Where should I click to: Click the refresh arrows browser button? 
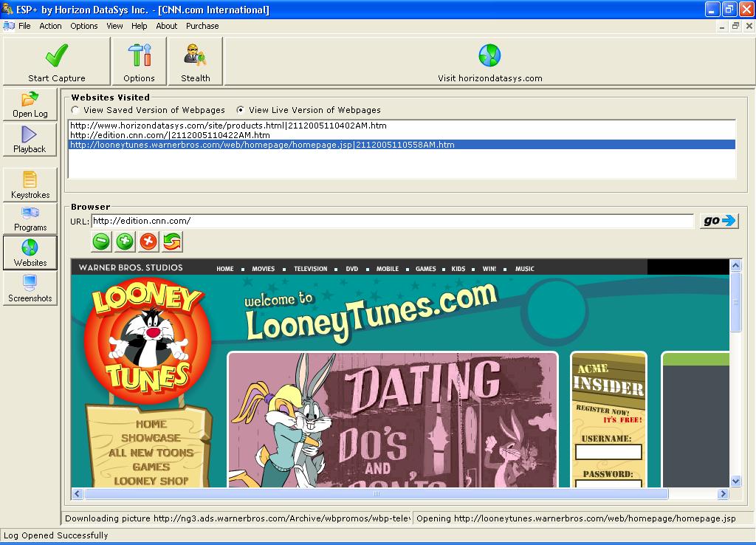(172, 241)
